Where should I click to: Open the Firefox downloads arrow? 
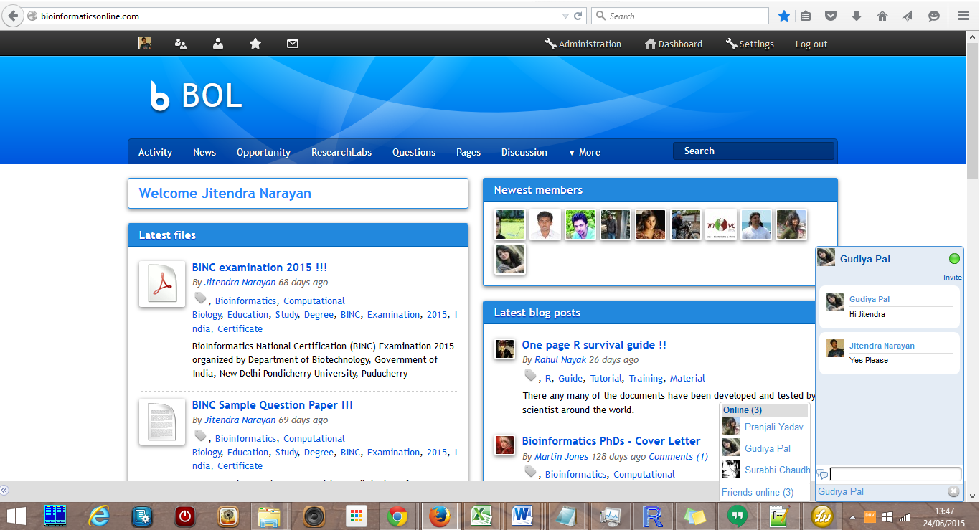856,16
